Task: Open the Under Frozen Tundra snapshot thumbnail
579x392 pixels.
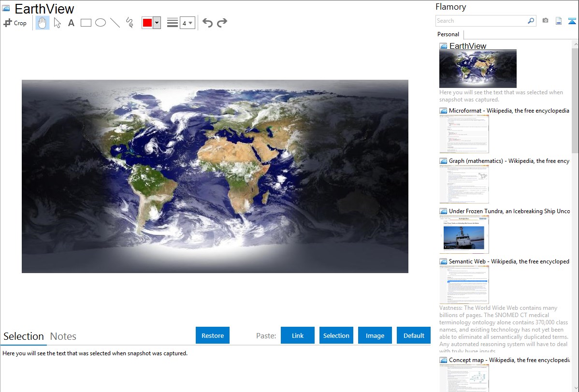Action: 464,234
